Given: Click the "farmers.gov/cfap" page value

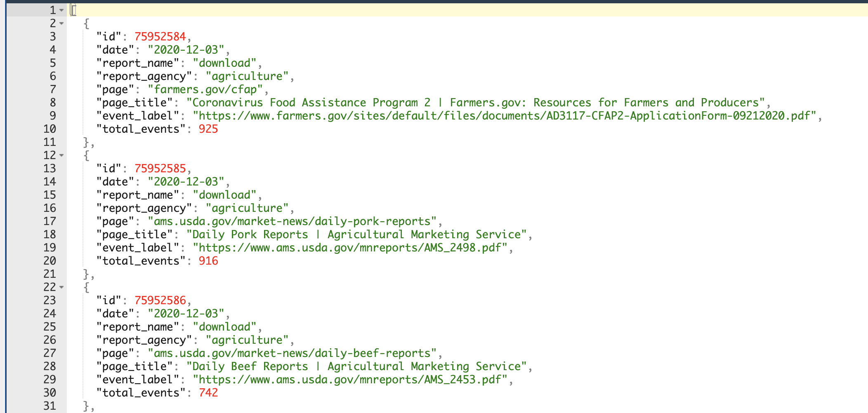Looking at the screenshot, I should pyautogui.click(x=205, y=89).
